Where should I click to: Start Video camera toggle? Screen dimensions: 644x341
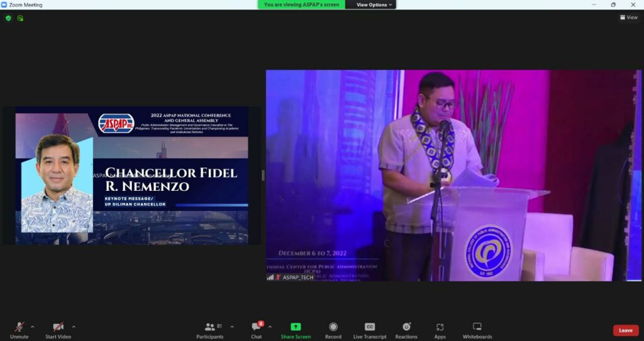tap(58, 330)
